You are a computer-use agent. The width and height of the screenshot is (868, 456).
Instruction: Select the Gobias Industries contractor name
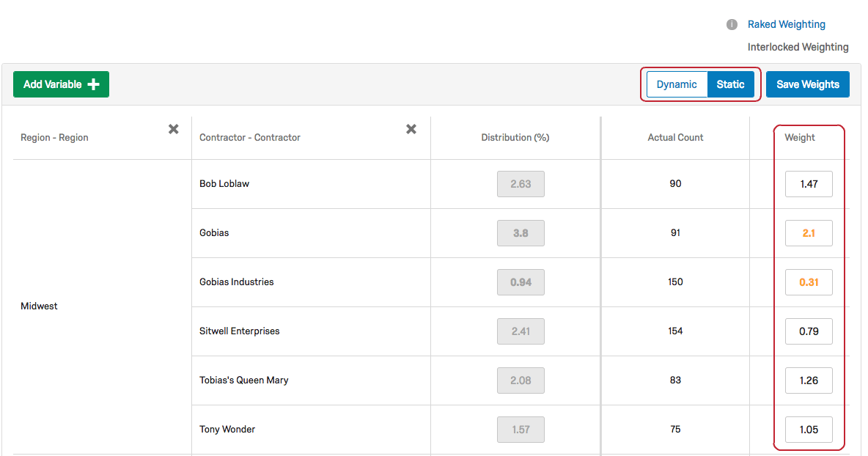click(236, 282)
